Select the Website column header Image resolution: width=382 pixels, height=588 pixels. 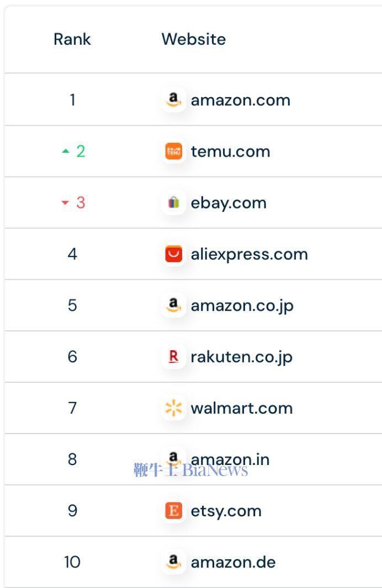194,39
